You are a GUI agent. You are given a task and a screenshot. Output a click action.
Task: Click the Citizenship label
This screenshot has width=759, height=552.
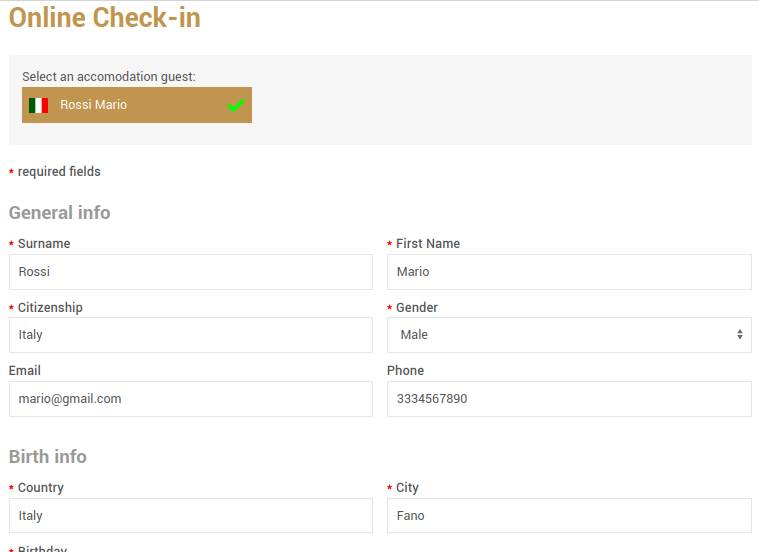[50, 307]
